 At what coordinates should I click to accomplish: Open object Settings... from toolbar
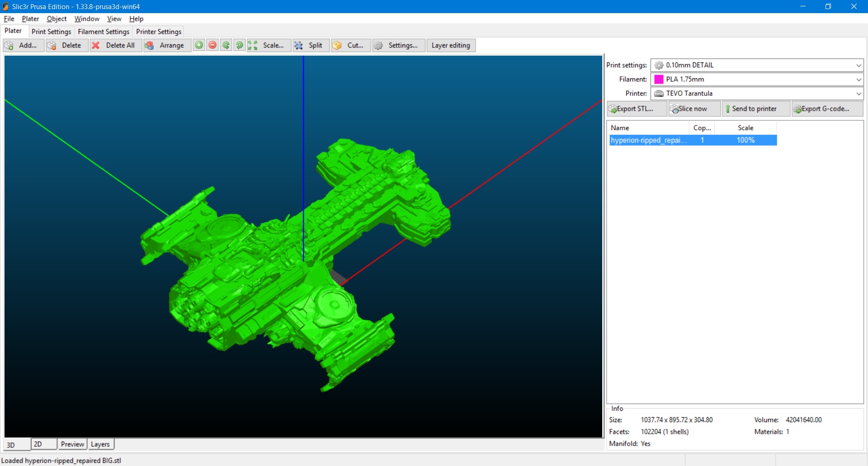[399, 45]
